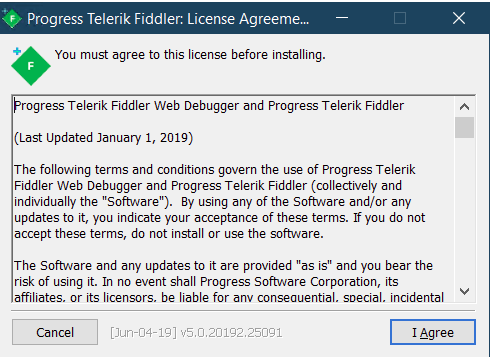This screenshot has height=361, width=492.
Task: Click the I Agree button
Action: (x=433, y=332)
